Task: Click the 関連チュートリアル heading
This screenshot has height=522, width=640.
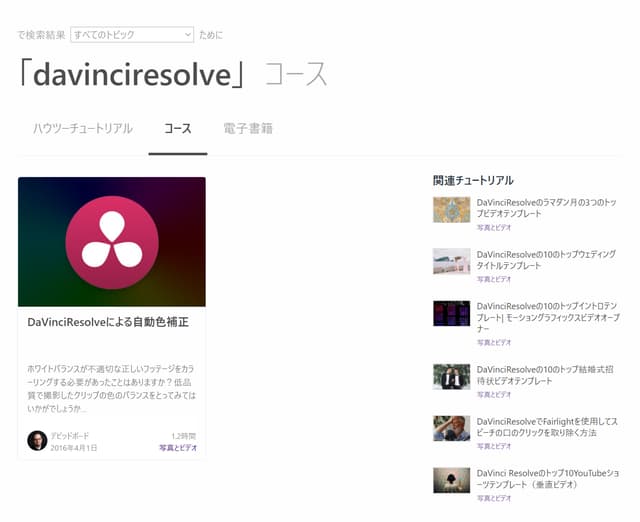Action: [473, 180]
